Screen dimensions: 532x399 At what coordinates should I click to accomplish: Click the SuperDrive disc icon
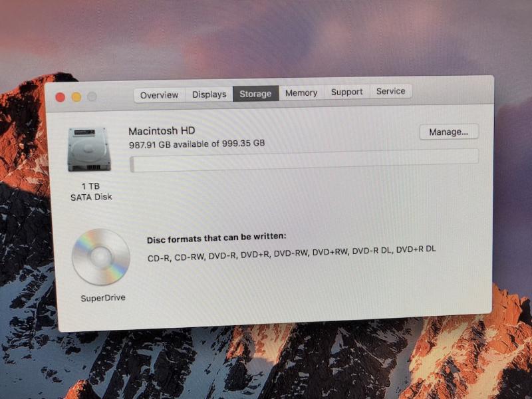pyautogui.click(x=101, y=257)
